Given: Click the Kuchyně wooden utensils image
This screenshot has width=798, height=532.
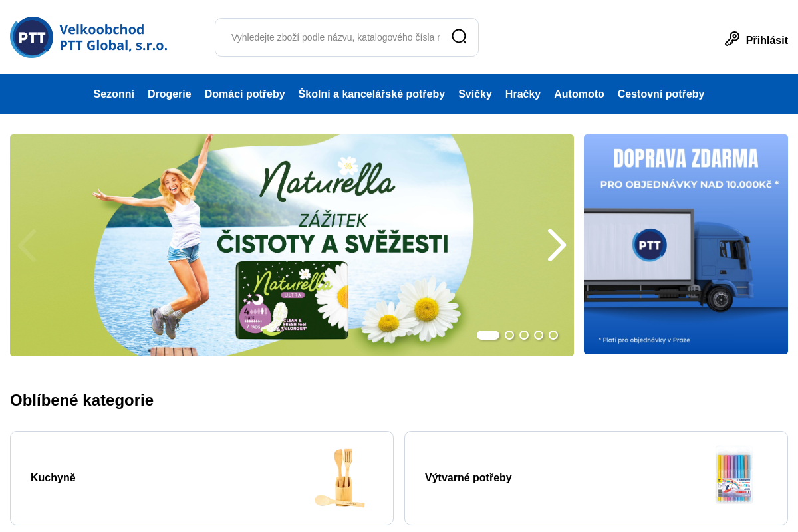Looking at the screenshot, I should pos(340,478).
